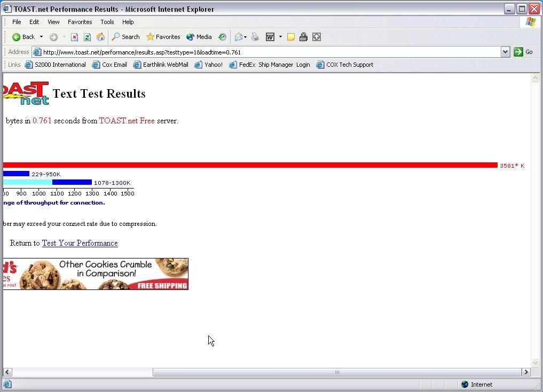Open the Mail button dropdown arrow
The image size is (543, 392).
[x=245, y=37]
